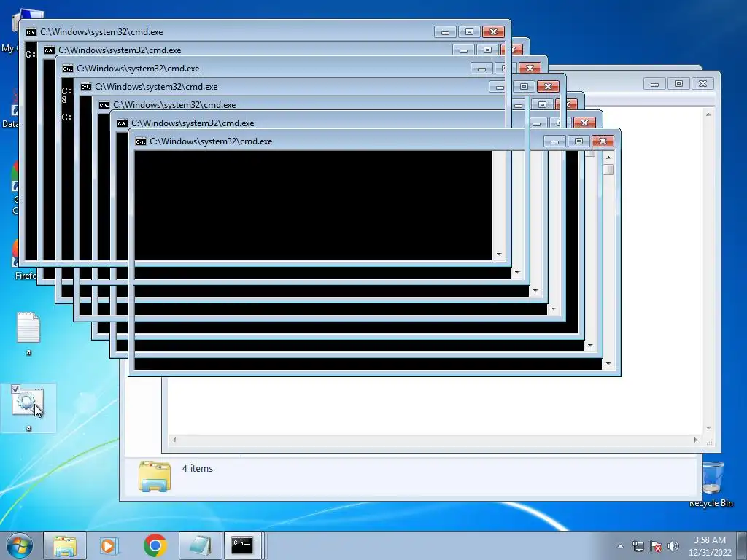747x560 pixels.
Task: Open the Windows Start menu orb
Action: [x=19, y=545]
